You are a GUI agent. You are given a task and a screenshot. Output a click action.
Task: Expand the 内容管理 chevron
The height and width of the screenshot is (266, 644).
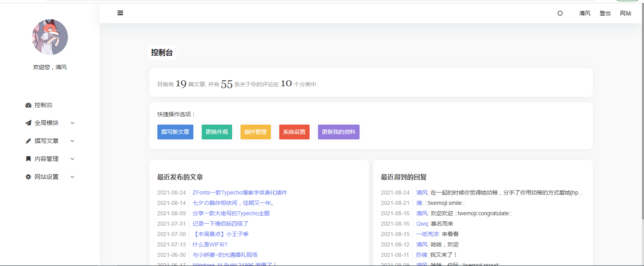click(72, 159)
